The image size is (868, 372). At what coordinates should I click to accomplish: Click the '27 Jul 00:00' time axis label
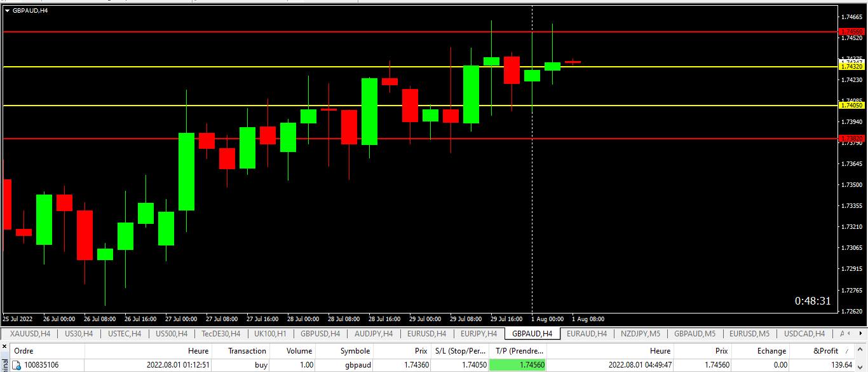pyautogui.click(x=180, y=319)
